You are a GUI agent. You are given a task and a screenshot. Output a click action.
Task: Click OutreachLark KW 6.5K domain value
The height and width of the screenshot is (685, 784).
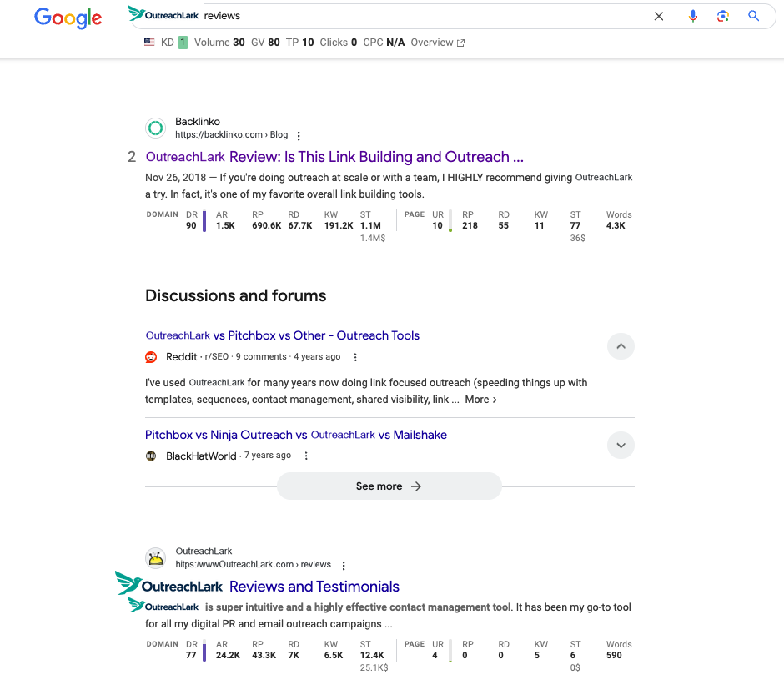(x=334, y=656)
